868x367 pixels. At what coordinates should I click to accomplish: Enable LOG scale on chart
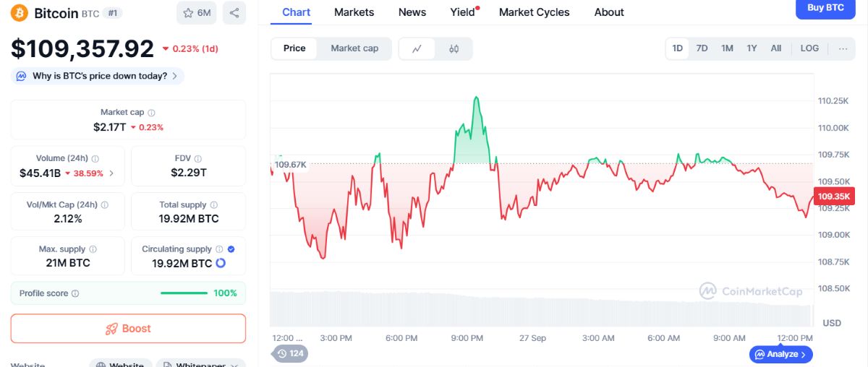click(809, 48)
